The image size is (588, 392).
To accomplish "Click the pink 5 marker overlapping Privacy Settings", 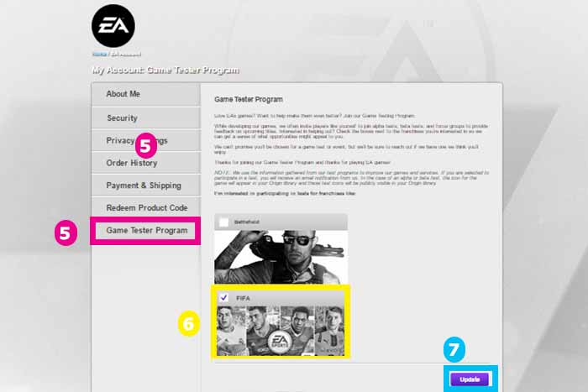I will point(146,145).
